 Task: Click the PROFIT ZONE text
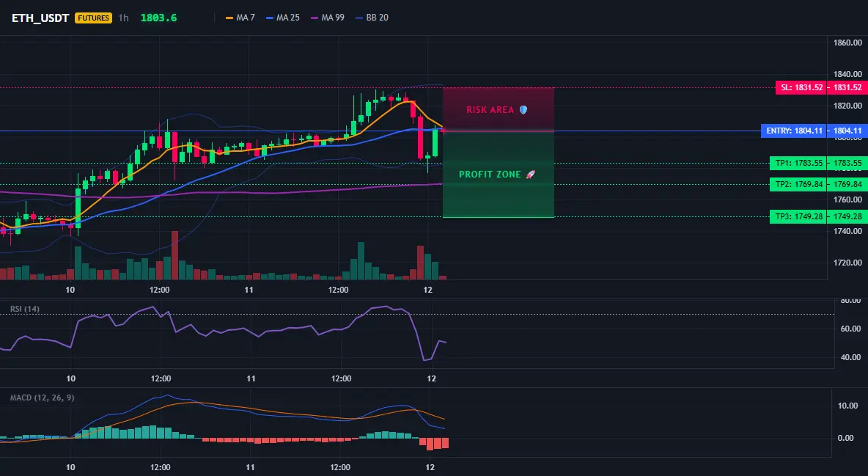tap(490, 175)
